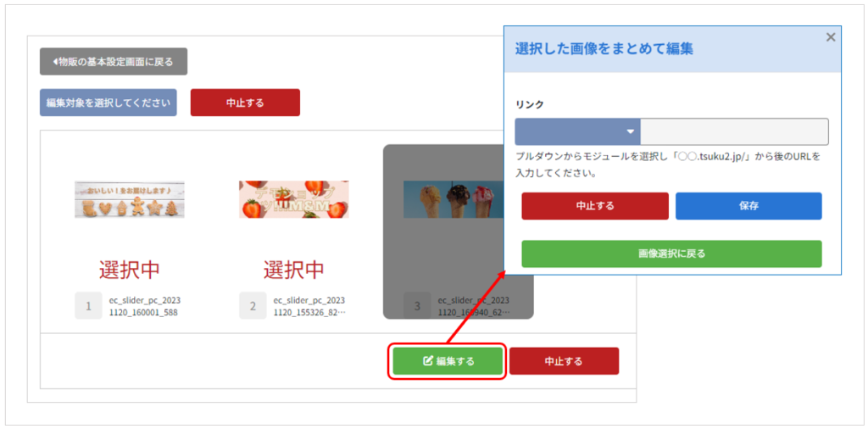Close the batch image edit dialog

pyautogui.click(x=831, y=37)
